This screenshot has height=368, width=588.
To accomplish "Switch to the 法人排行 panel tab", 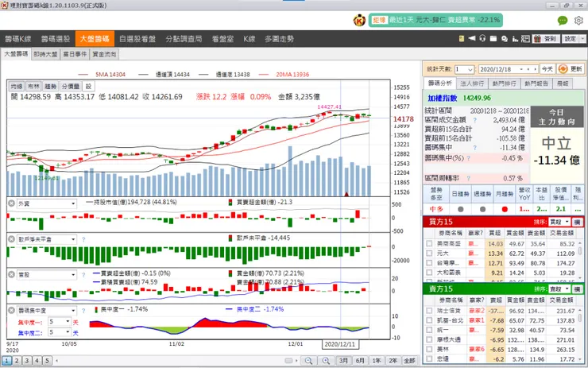I will 472,83.
